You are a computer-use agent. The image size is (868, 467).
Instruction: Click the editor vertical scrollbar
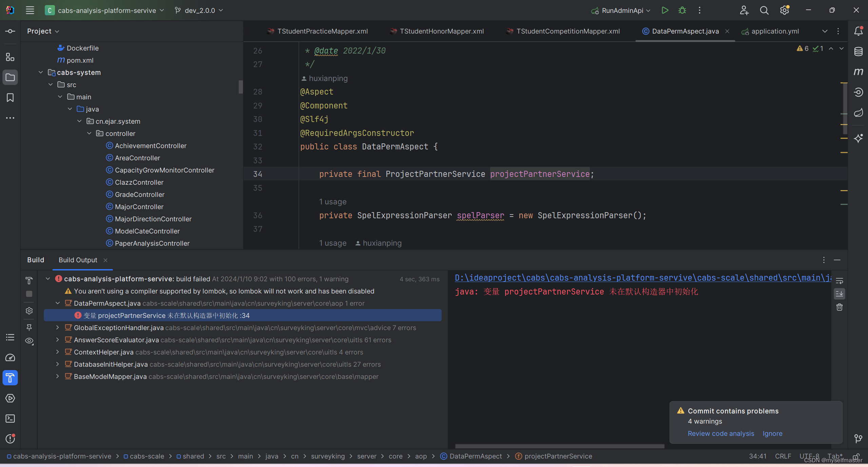pyautogui.click(x=845, y=108)
